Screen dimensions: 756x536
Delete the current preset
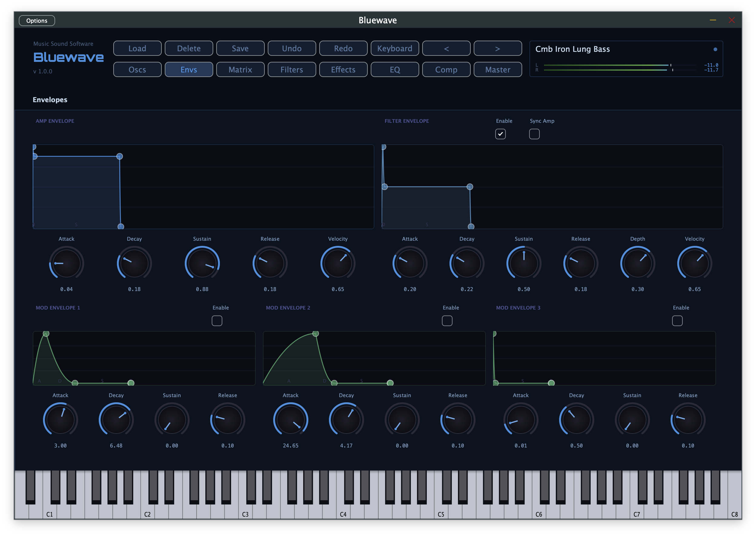(x=189, y=49)
